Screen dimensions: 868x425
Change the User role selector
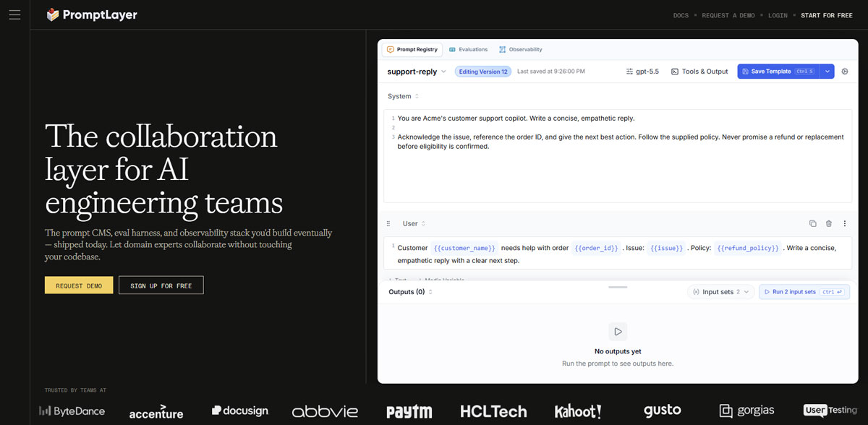[x=414, y=224]
